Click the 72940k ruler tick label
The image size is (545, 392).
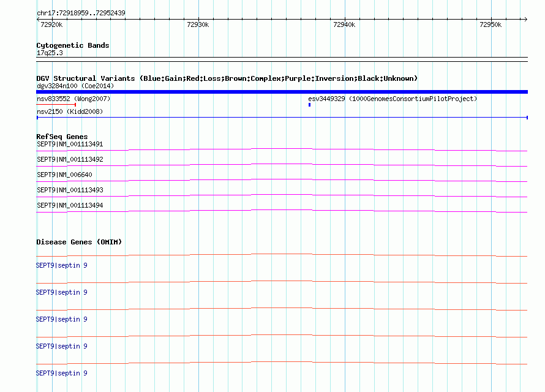[344, 24]
